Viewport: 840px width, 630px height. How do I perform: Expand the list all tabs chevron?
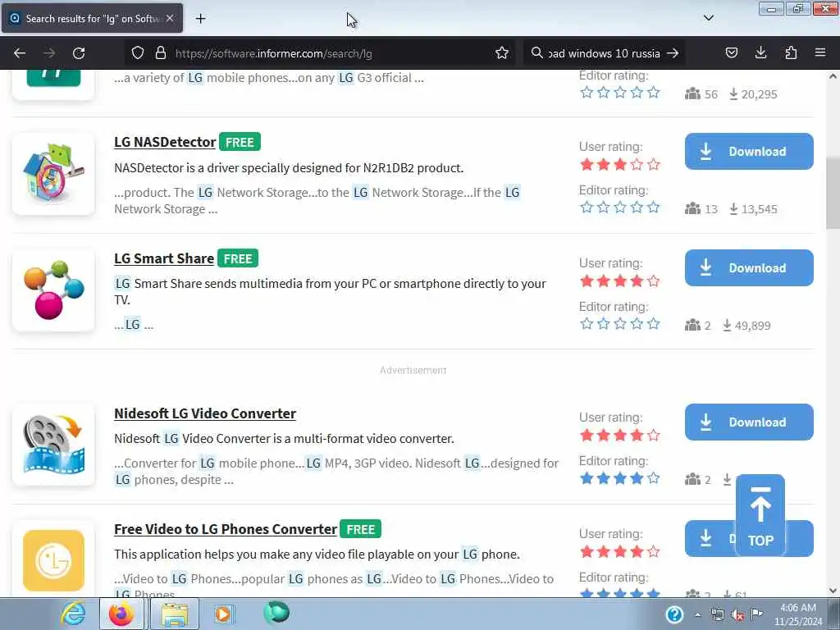point(708,18)
